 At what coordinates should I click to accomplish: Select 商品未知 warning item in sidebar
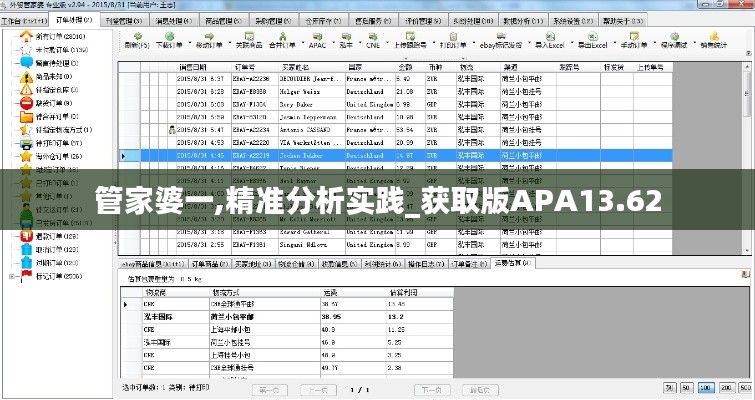click(x=46, y=77)
